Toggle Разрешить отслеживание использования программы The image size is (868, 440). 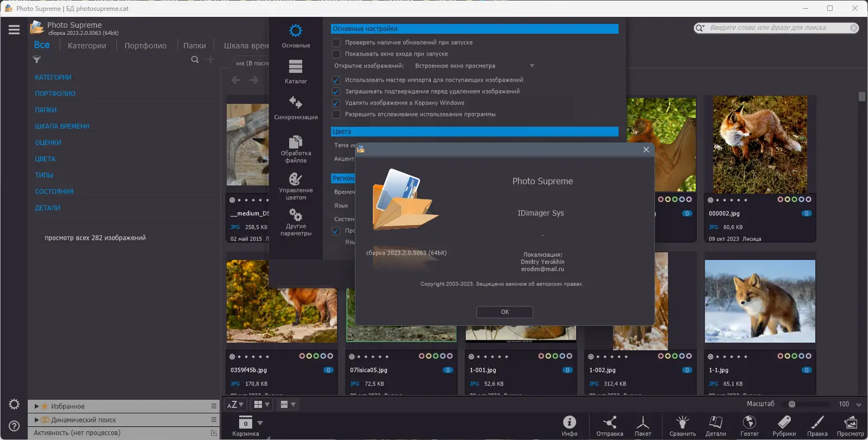336,114
